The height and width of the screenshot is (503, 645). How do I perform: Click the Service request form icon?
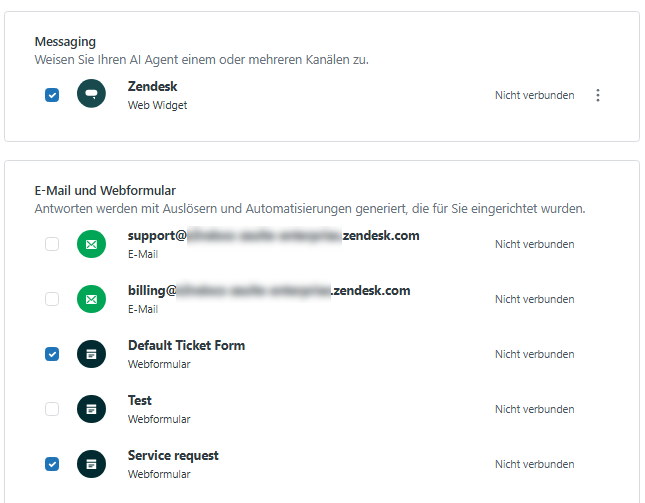[x=91, y=464]
